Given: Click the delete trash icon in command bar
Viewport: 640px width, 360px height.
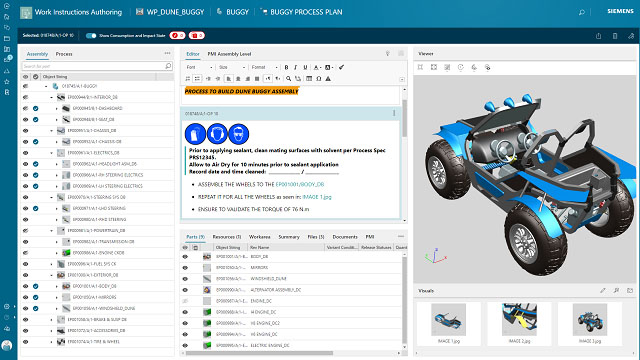Looking at the screenshot, I should point(615,36).
